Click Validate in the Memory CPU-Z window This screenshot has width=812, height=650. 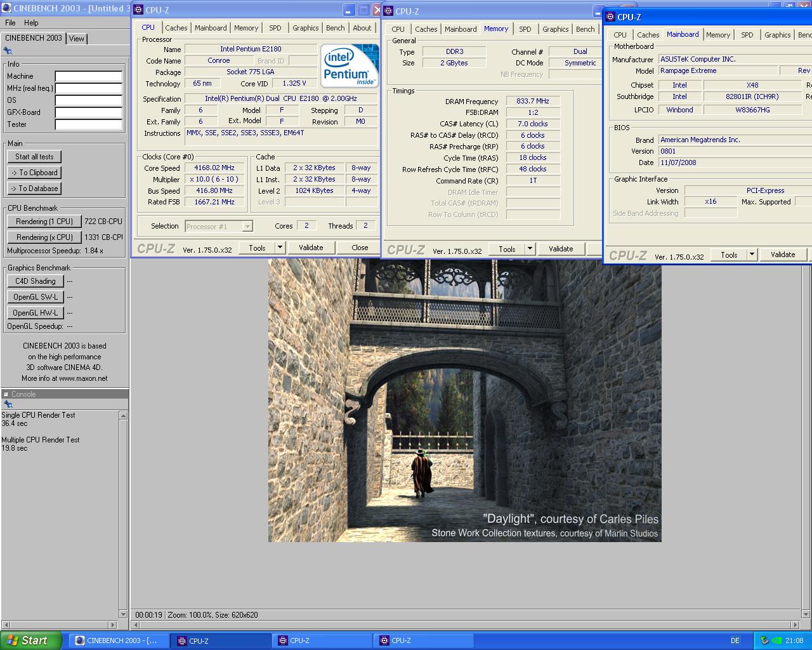561,249
